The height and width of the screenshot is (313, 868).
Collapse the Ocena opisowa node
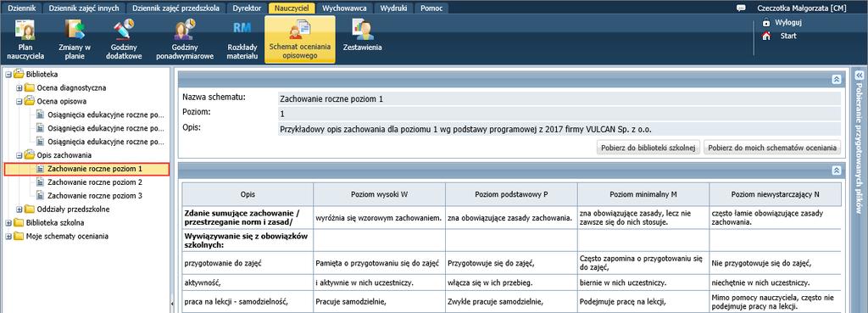pos(19,102)
